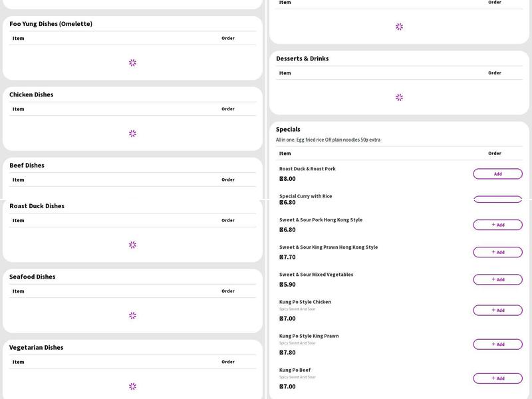Select the Beef Dishes section heading
Viewport: 532px width, 399px height.
27,165
